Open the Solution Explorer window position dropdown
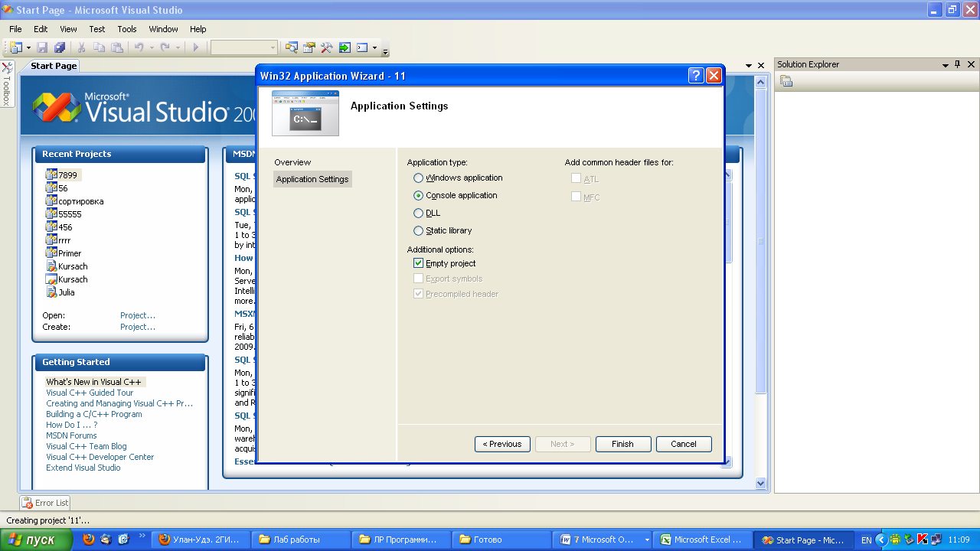This screenshot has width=980, height=551. point(946,65)
